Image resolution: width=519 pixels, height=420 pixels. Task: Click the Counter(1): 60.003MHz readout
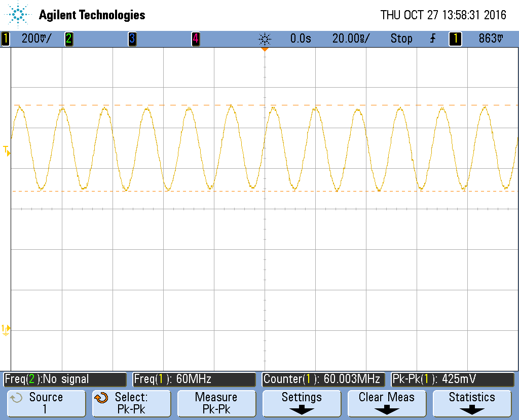click(x=323, y=379)
